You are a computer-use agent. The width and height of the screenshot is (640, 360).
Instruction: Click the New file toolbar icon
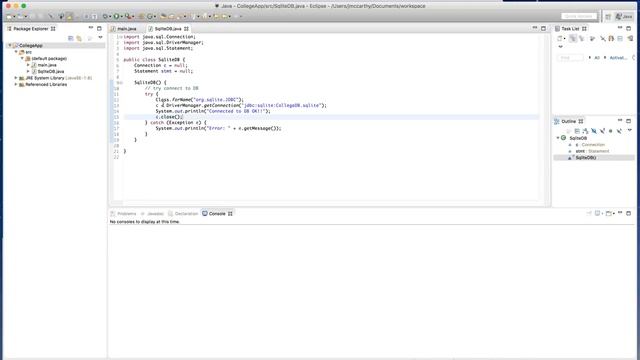(x=9, y=16)
